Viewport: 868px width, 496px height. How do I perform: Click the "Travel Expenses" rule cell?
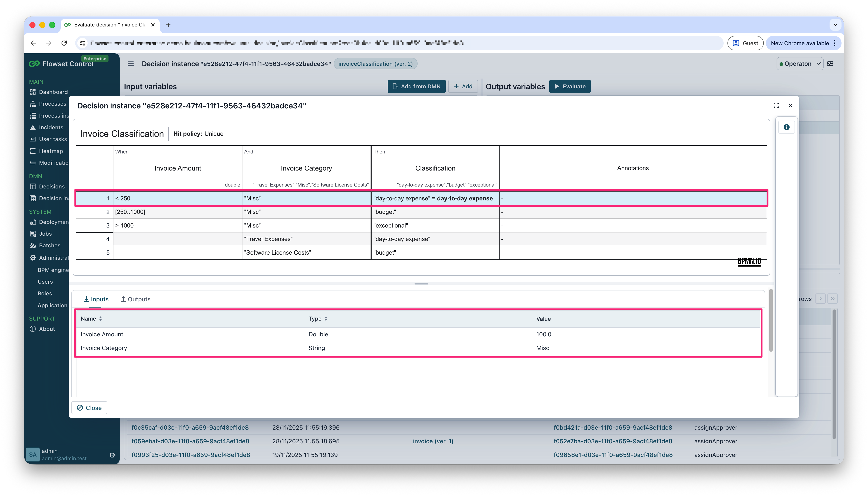(306, 239)
